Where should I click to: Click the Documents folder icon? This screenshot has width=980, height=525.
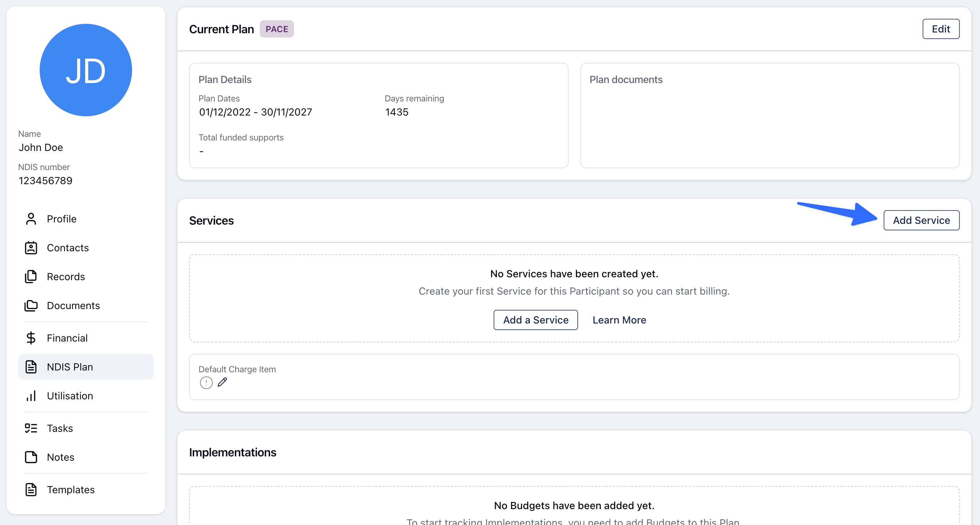pyautogui.click(x=31, y=306)
